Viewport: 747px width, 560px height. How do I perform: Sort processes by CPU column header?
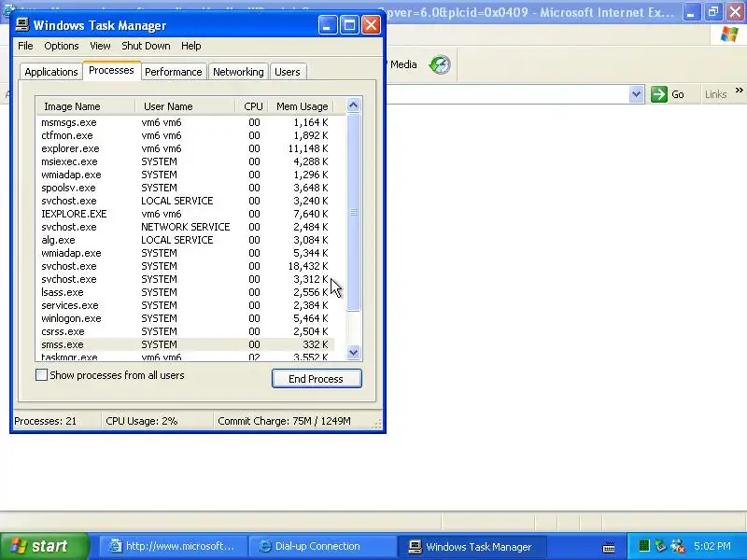(252, 106)
